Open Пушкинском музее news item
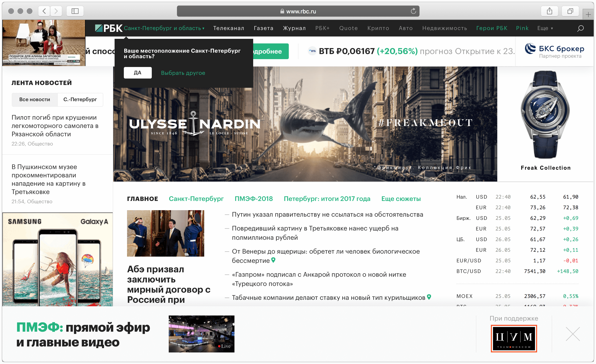The height and width of the screenshot is (364, 596). 48,179
